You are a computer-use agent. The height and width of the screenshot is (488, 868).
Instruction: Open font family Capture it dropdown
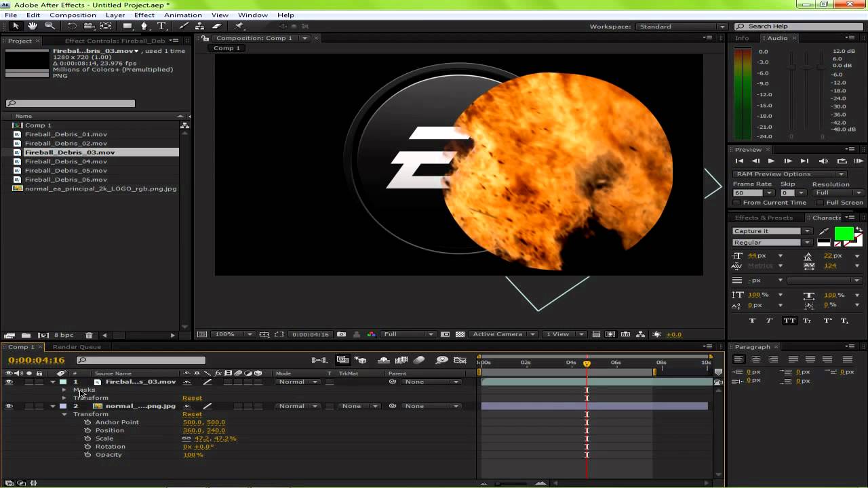(x=772, y=231)
